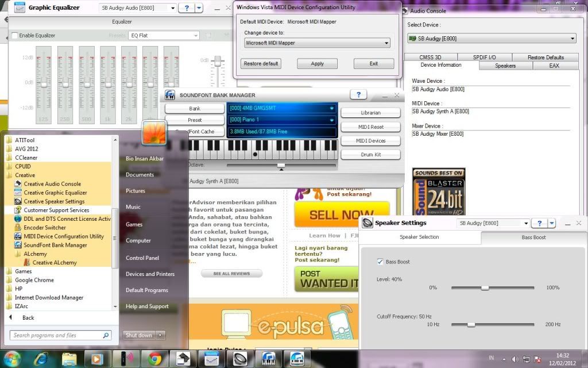Image resolution: width=588 pixels, height=368 pixels.
Task: Open Internet Explorer from the taskbar
Action: (41, 359)
